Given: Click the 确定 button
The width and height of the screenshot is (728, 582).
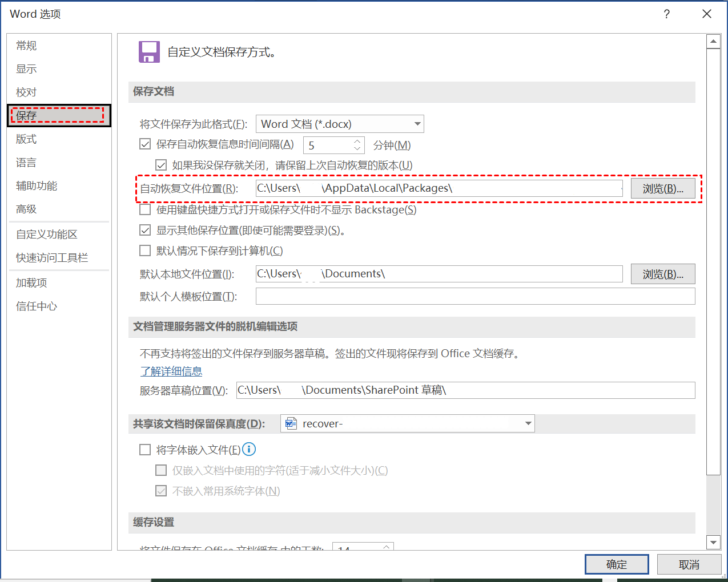Looking at the screenshot, I should click(617, 564).
